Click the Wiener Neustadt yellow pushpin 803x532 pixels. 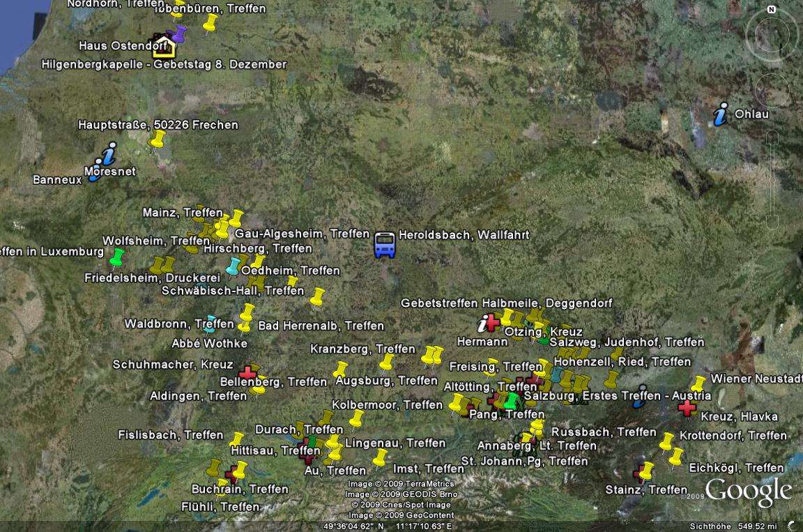click(698, 384)
